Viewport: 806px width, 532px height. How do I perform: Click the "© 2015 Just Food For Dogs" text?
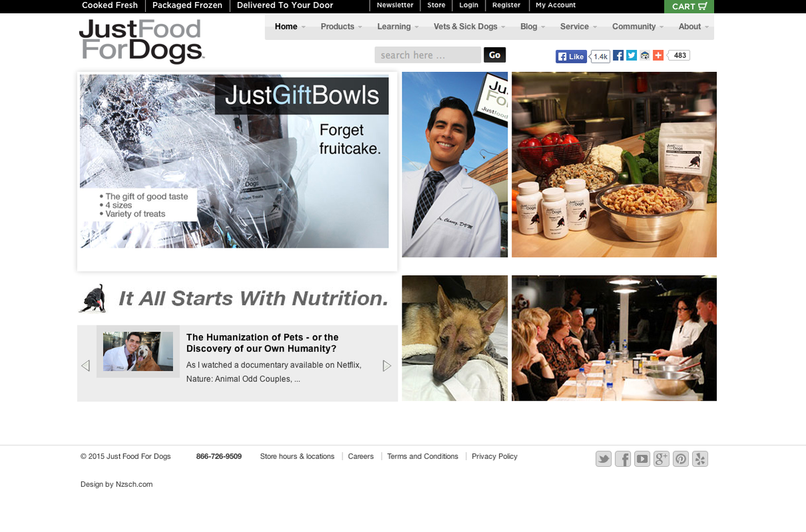point(126,457)
